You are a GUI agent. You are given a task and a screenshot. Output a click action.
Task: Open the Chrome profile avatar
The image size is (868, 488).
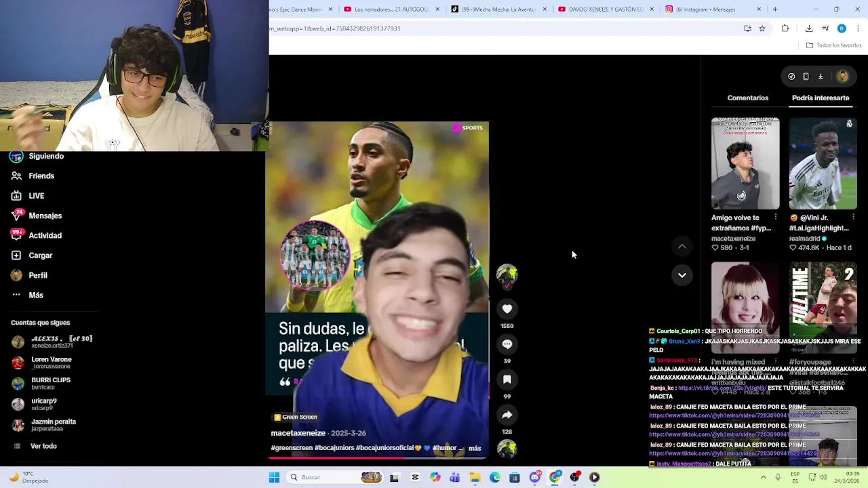[842, 28]
